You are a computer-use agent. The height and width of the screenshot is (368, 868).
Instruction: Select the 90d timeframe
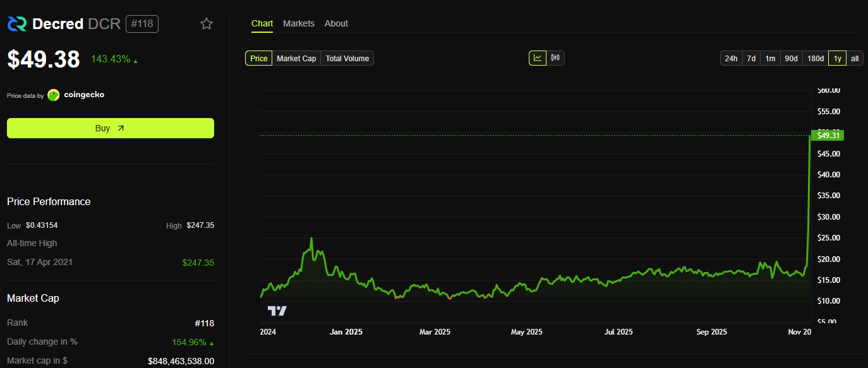pos(791,58)
